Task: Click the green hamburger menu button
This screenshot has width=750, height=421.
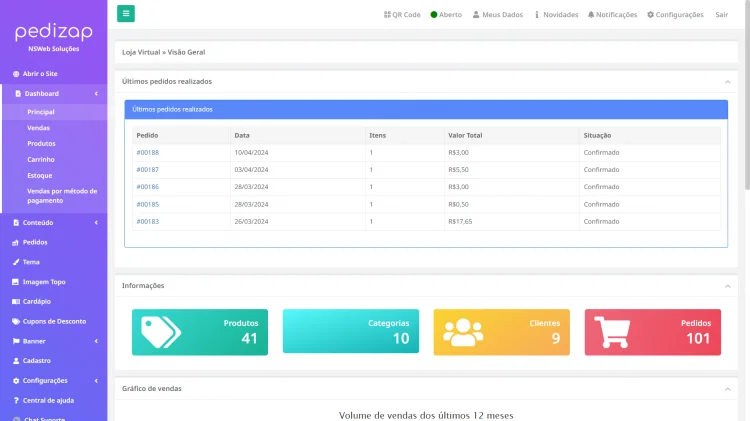Action: [126, 14]
